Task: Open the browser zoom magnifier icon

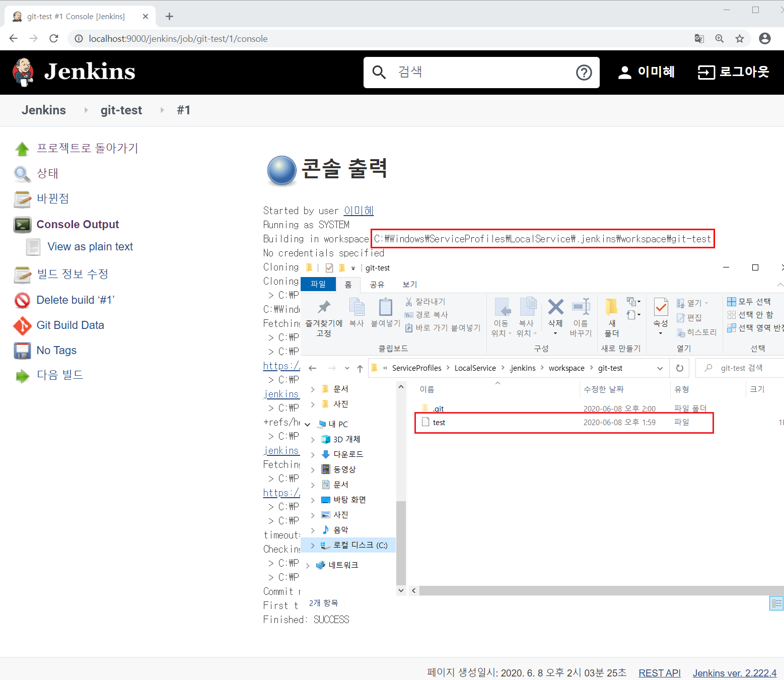Action: tap(720, 39)
